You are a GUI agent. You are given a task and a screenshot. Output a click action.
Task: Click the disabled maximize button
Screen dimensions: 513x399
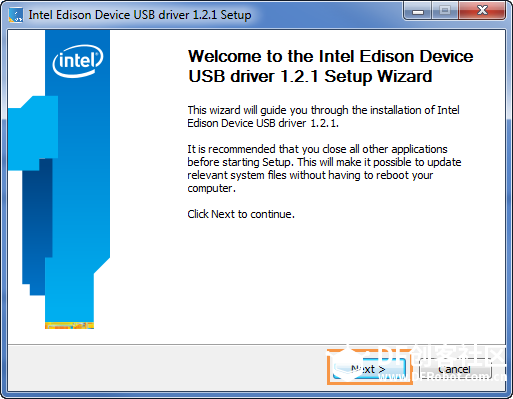tap(445, 11)
